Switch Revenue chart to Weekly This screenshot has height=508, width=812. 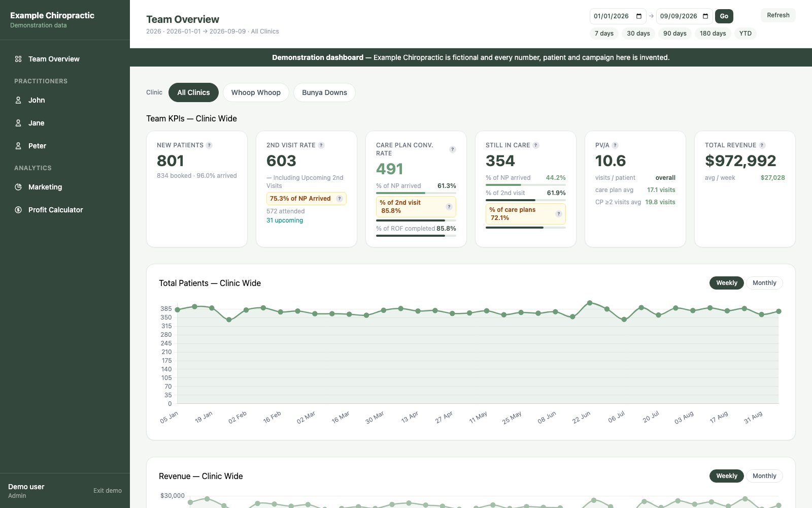point(727,476)
